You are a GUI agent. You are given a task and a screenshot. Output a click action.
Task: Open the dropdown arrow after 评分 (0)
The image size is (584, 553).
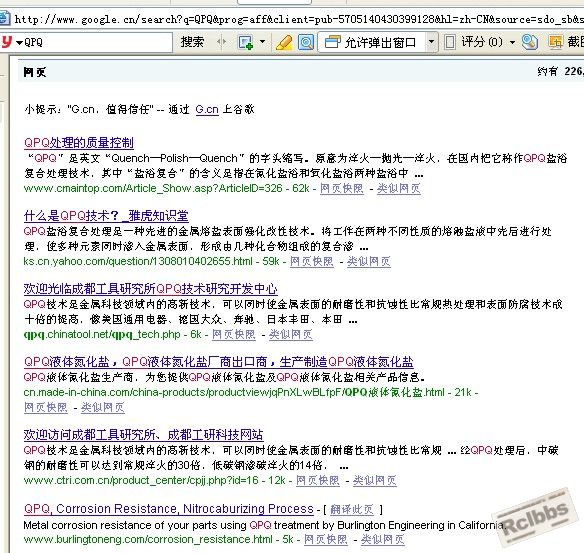[512, 42]
